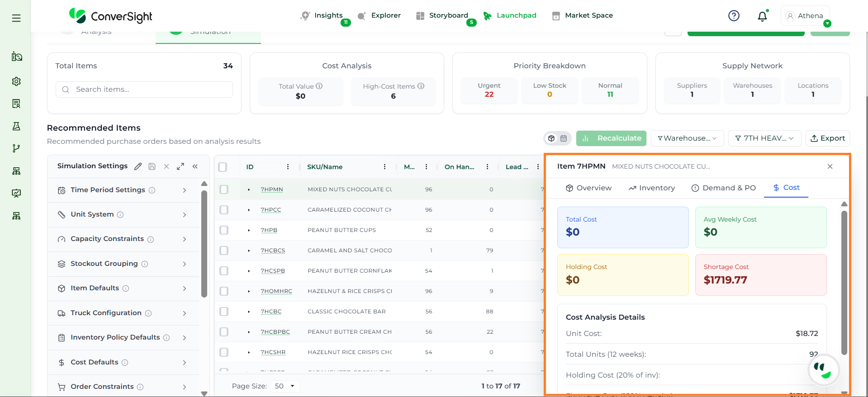Screen dimensions: 868x397
Task: Click the notification bell icon
Action: 762,16
